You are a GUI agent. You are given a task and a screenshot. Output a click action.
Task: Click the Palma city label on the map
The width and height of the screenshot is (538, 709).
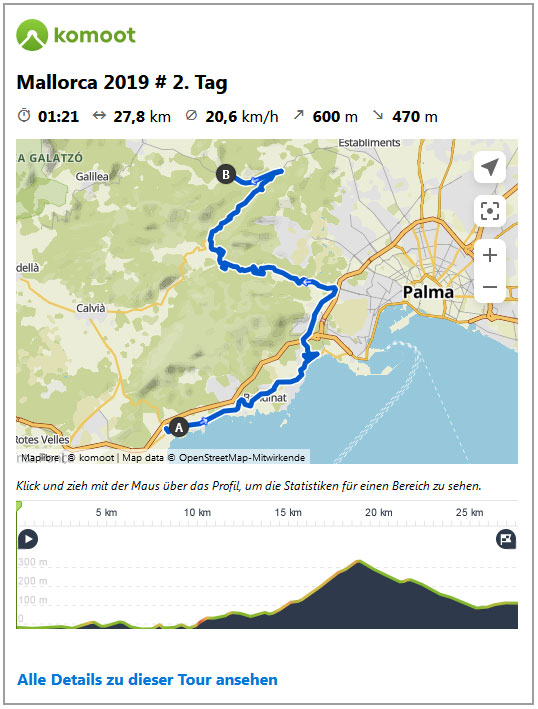click(428, 292)
